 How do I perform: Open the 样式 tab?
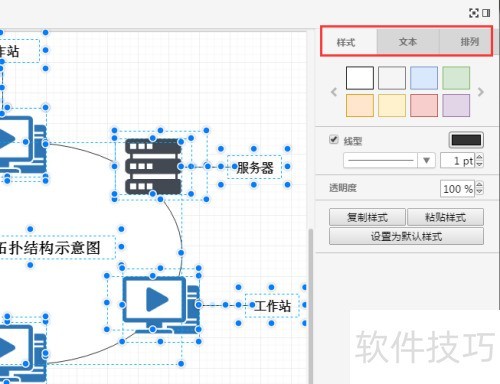click(x=346, y=42)
